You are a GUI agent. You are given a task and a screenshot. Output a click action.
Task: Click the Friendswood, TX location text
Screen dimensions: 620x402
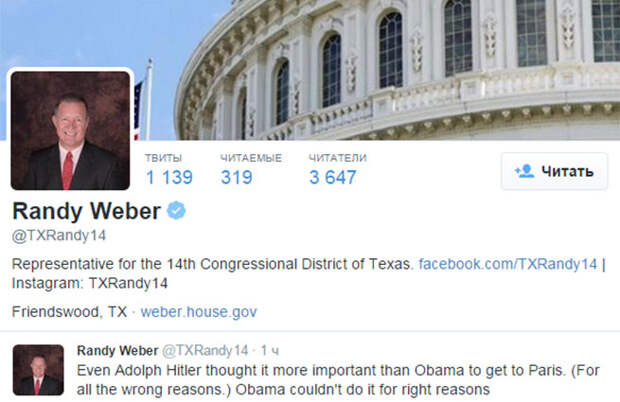[x=69, y=312]
